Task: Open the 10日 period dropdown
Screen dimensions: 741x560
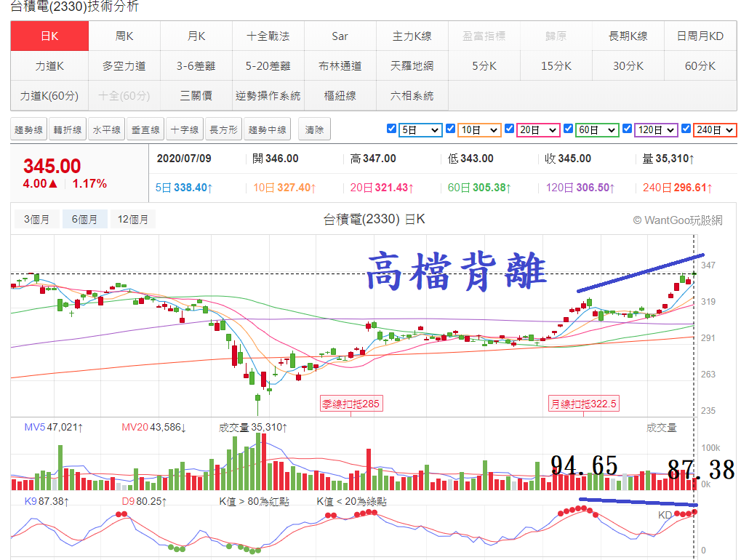Action: tap(479, 130)
